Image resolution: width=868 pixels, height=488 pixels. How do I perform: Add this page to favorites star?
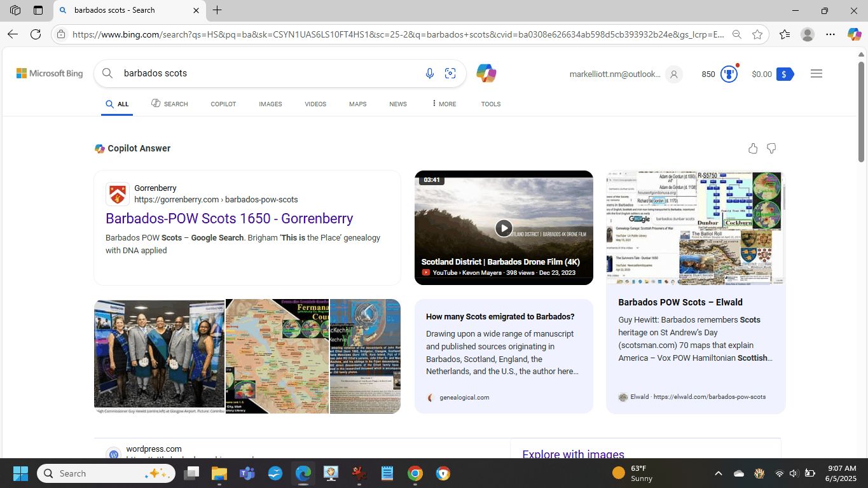757,34
